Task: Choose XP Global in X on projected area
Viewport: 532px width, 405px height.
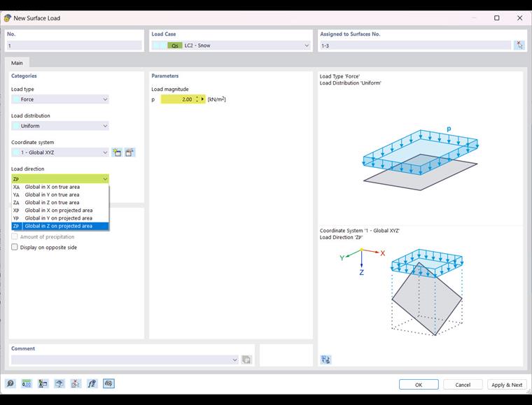Action: pyautogui.click(x=60, y=210)
